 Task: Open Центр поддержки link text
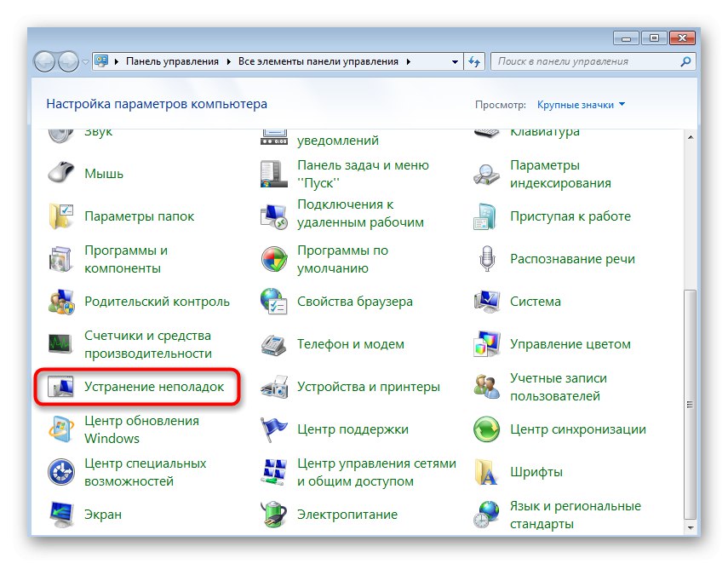pyautogui.click(x=353, y=429)
